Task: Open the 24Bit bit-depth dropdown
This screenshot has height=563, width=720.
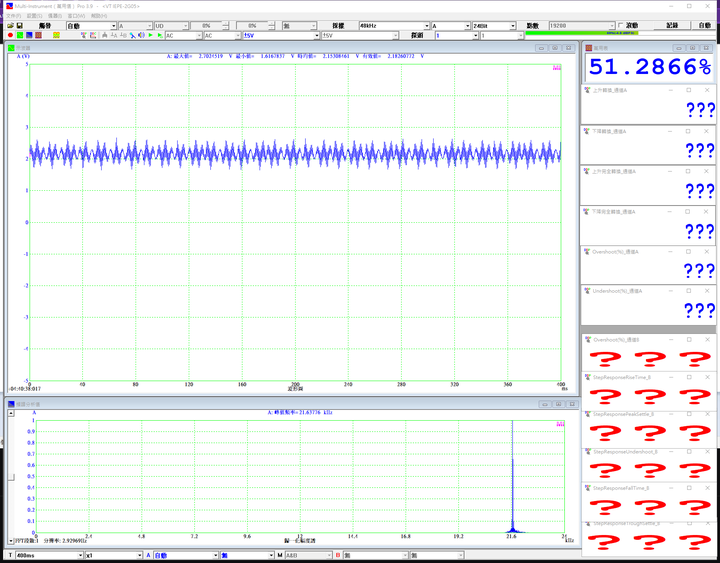Action: pos(513,26)
